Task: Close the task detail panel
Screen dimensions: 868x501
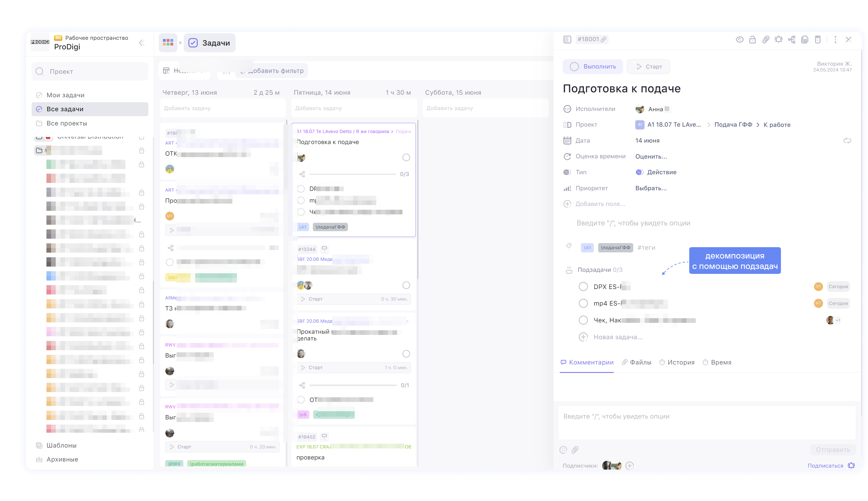Action: click(x=848, y=39)
